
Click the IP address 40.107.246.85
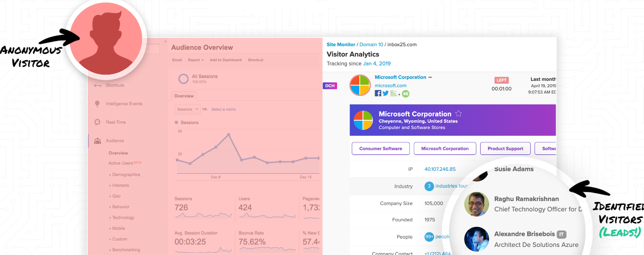click(x=440, y=169)
